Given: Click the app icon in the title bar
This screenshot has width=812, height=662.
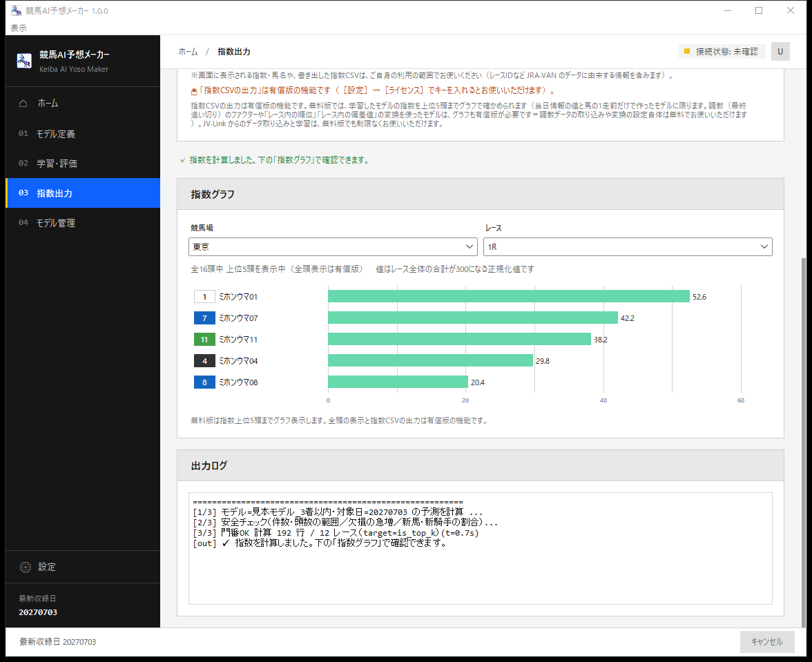Looking at the screenshot, I should pos(16,10).
